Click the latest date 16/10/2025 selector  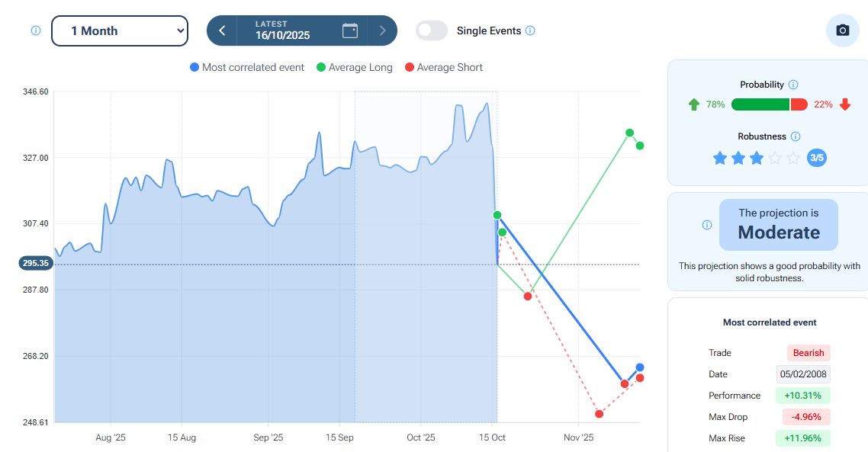point(282,30)
